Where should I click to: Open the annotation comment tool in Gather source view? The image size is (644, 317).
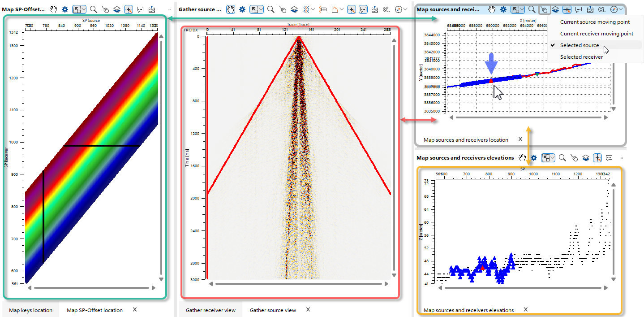364,9
